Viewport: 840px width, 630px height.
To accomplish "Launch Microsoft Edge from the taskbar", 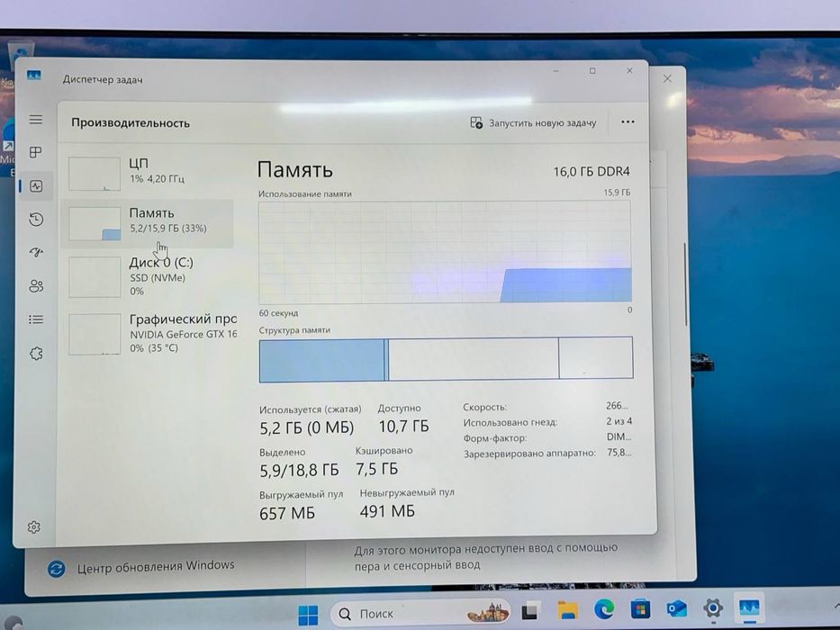I will coord(604,609).
